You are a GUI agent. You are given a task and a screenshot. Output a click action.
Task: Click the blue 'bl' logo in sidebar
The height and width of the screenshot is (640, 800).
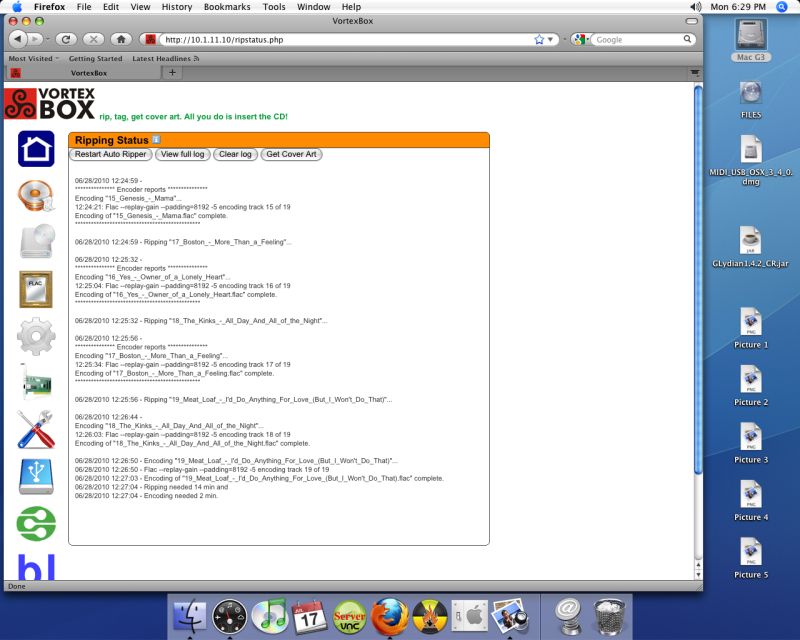(36, 568)
